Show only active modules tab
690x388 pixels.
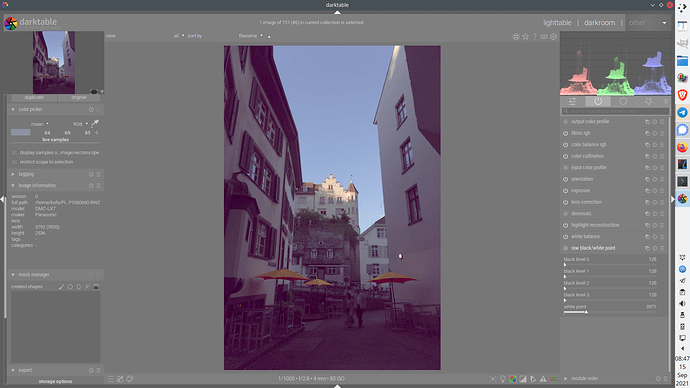pos(598,102)
